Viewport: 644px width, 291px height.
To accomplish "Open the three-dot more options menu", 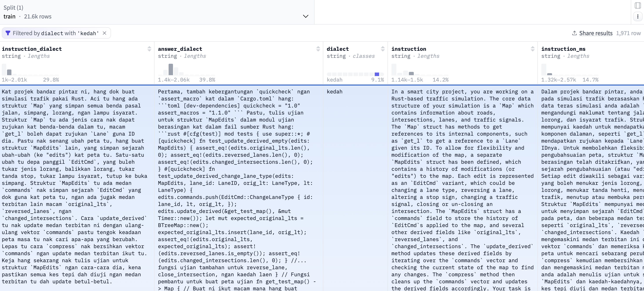I will point(638,16).
